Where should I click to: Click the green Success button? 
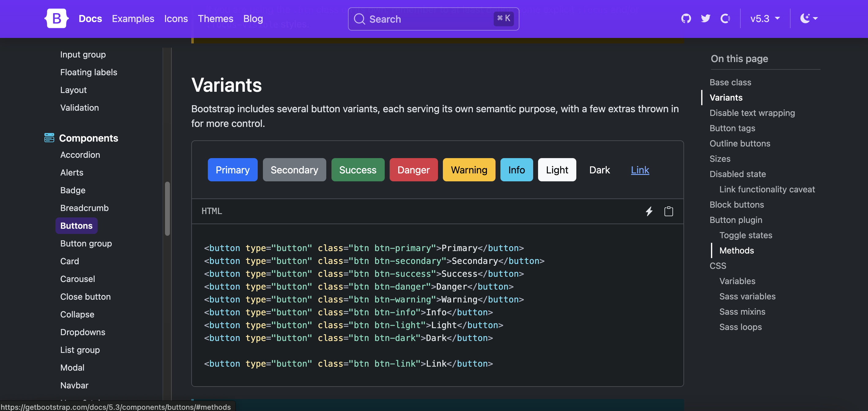click(357, 170)
